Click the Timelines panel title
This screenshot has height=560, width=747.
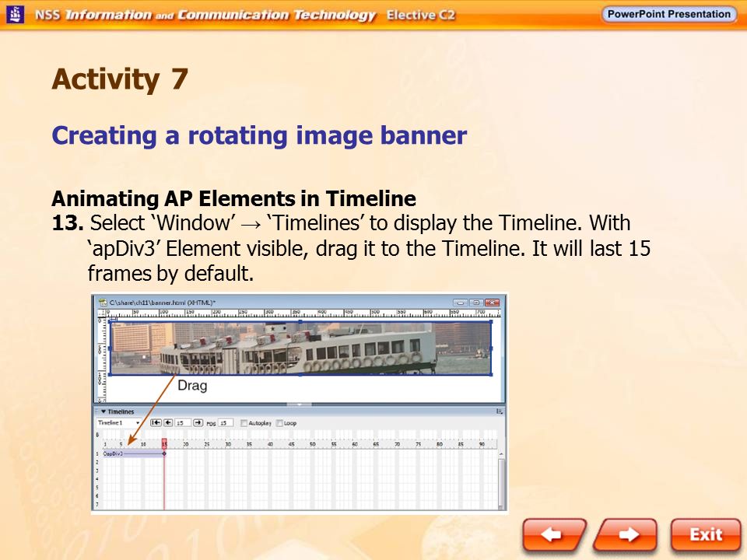click(x=121, y=411)
